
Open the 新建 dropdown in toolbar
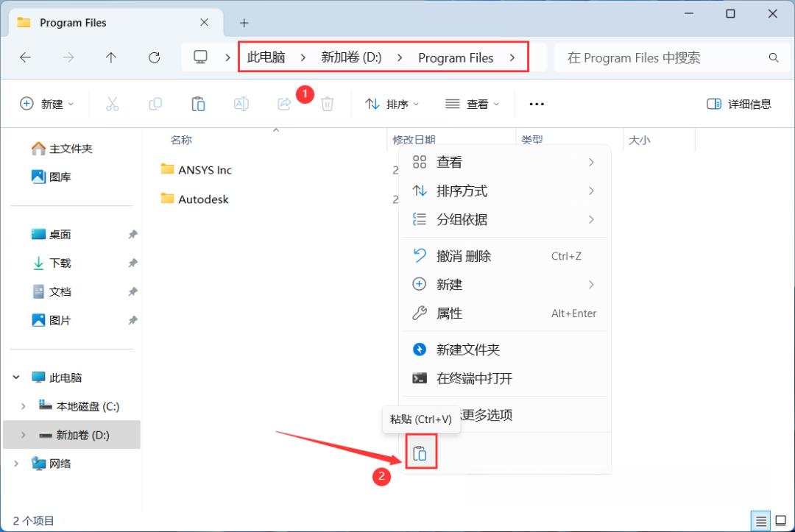tap(46, 104)
